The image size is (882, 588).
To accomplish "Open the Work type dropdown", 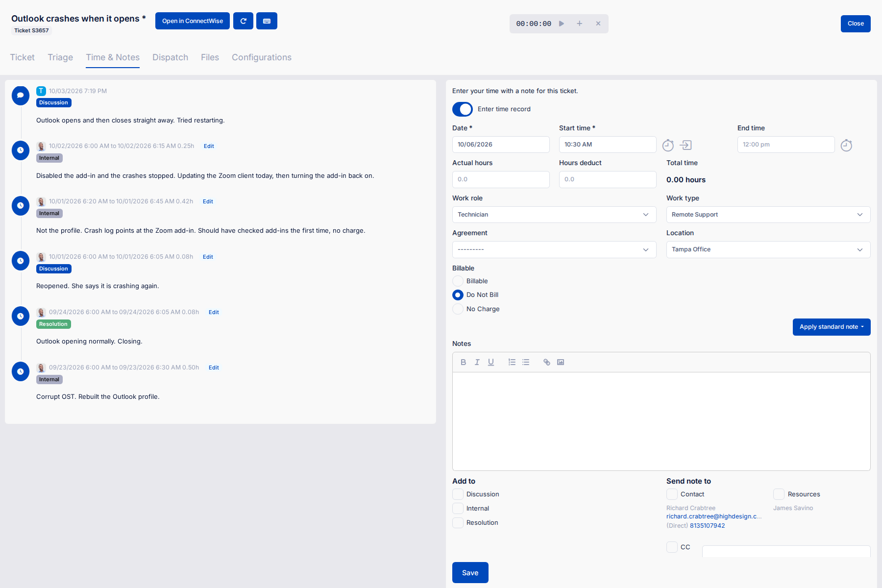I will [768, 215].
